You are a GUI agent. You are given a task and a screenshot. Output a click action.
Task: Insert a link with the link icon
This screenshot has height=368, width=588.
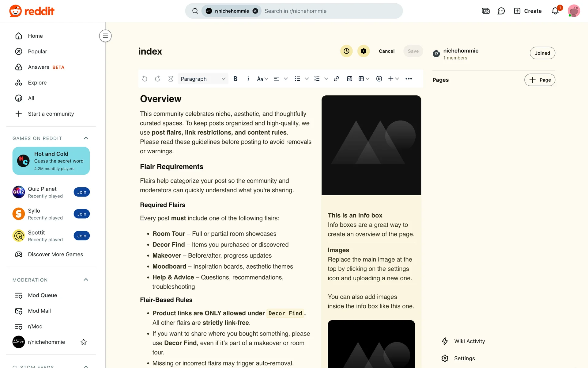coord(336,79)
